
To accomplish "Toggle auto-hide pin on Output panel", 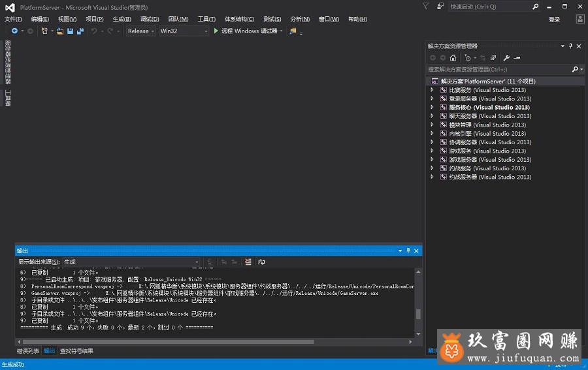I will (408, 251).
